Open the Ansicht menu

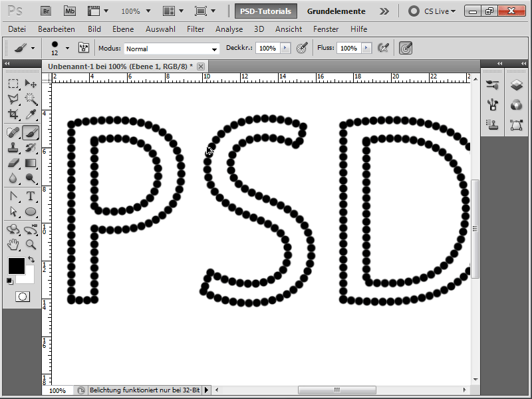tap(289, 29)
